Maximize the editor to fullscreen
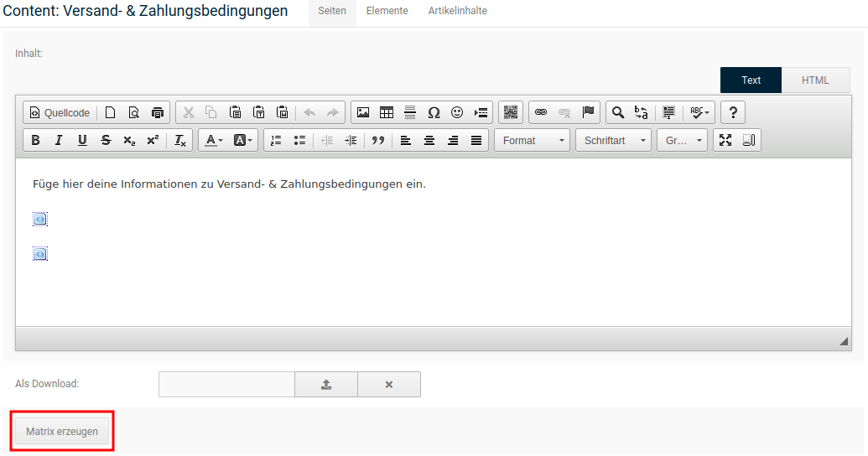The width and height of the screenshot is (868, 456). pyautogui.click(x=725, y=141)
